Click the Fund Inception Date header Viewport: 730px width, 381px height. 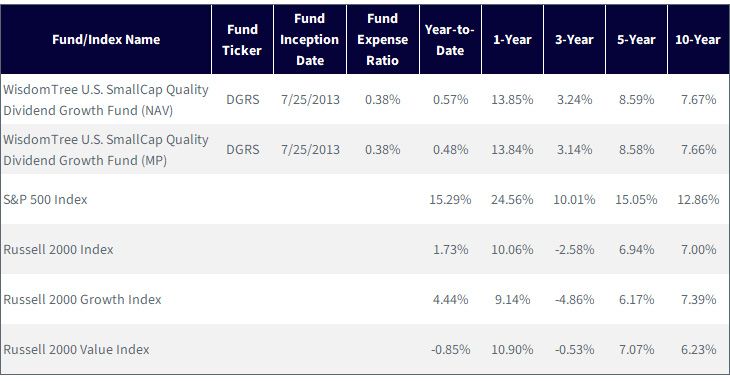[310, 40]
